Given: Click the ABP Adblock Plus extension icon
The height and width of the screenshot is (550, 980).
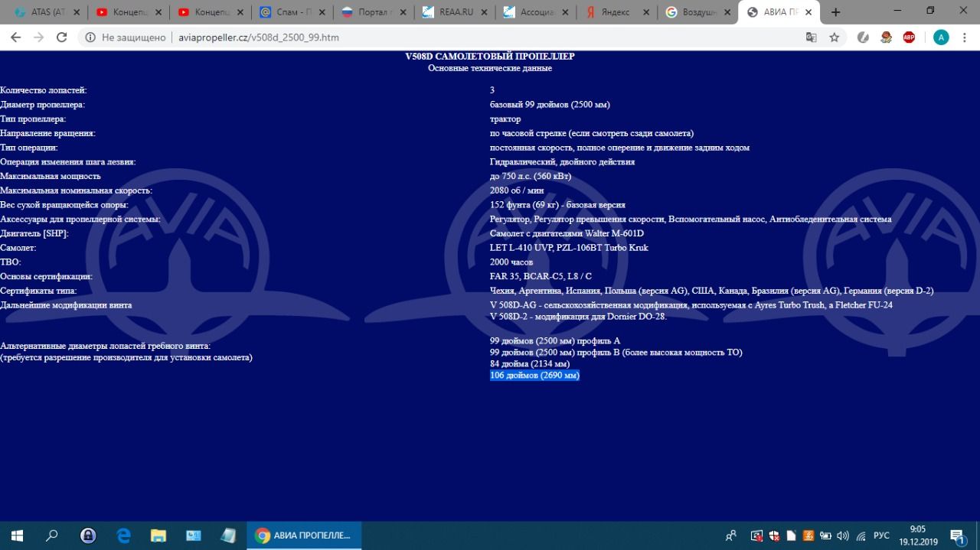Looking at the screenshot, I should point(909,37).
